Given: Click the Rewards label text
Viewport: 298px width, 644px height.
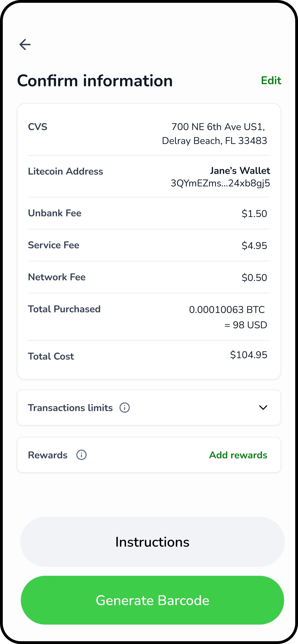Looking at the screenshot, I should point(48,455).
